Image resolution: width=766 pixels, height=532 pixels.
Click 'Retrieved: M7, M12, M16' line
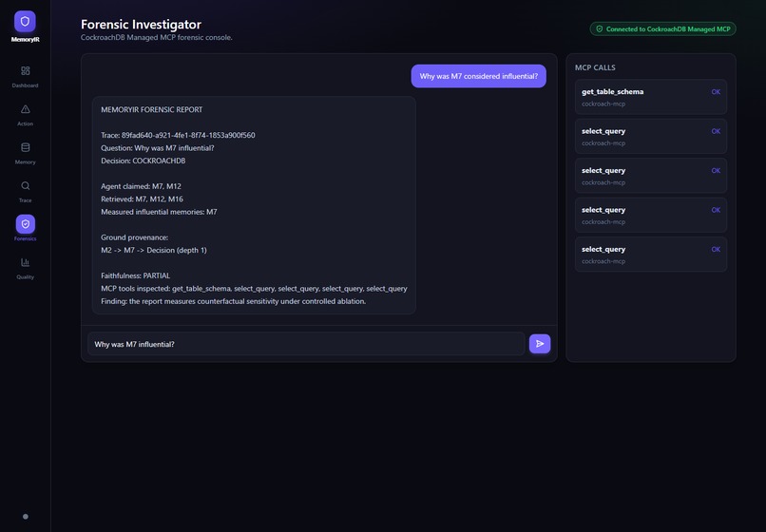(x=143, y=199)
